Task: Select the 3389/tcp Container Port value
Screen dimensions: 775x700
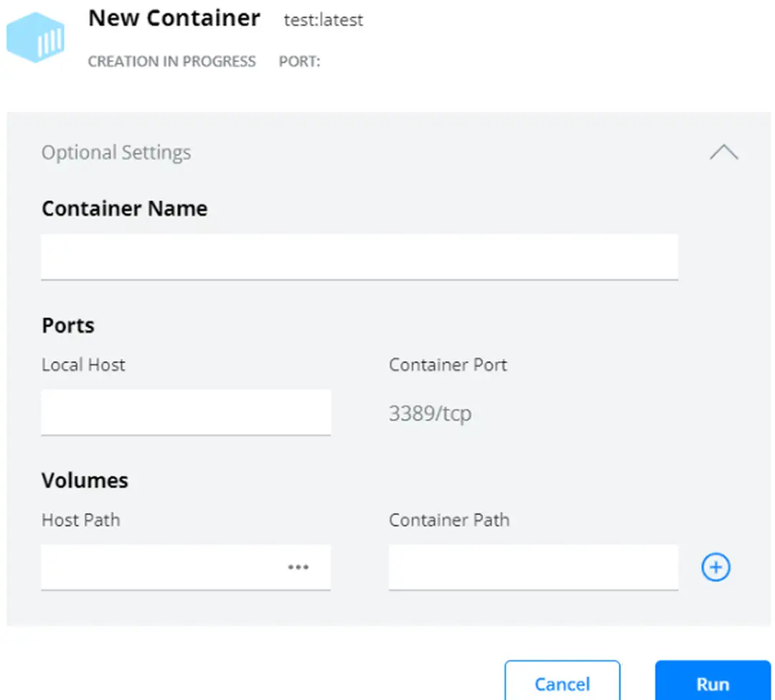Action: pyautogui.click(x=430, y=413)
